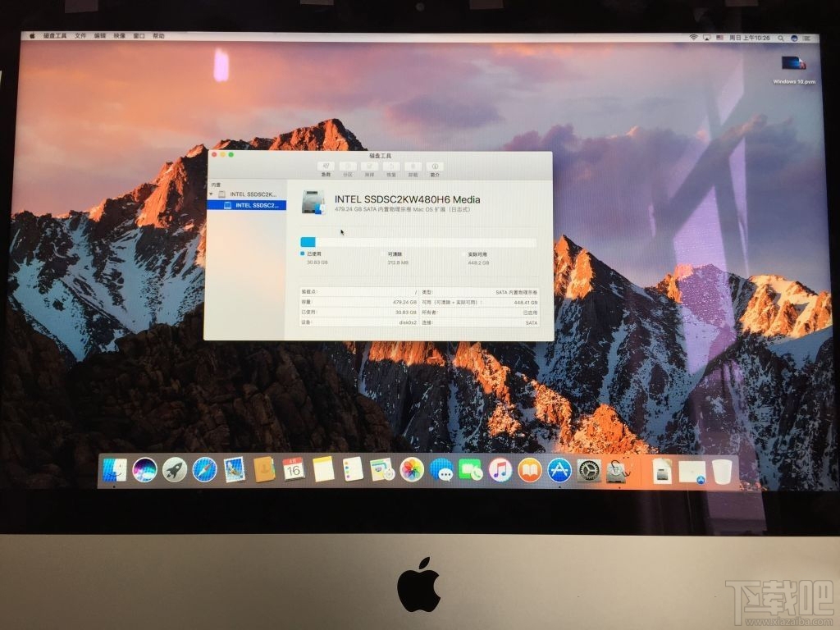Click the Wi-Fi status icon

(694, 38)
